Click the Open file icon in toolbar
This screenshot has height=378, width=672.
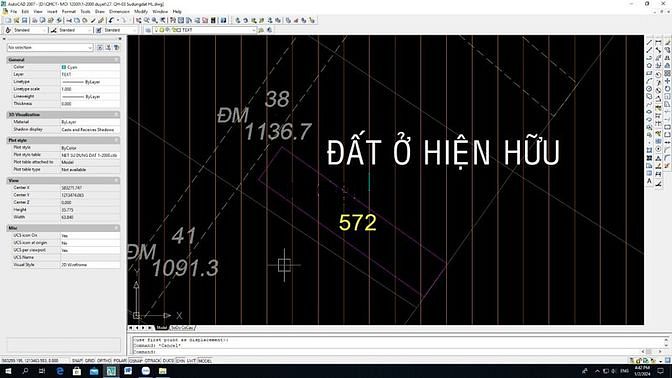coord(16,20)
